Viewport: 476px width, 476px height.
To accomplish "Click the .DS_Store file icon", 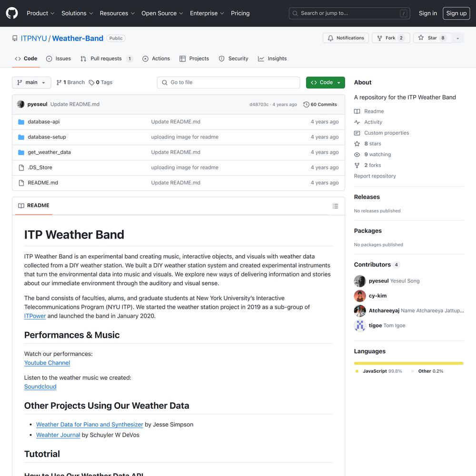I will (x=21, y=168).
